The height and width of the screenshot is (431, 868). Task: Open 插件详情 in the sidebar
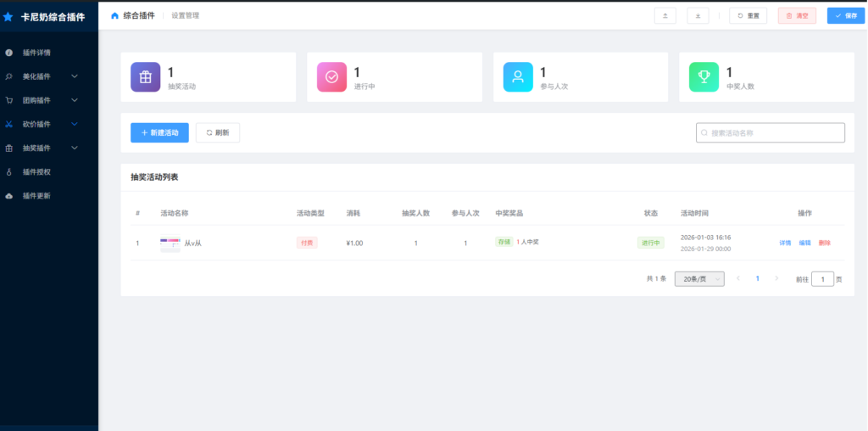pos(36,53)
